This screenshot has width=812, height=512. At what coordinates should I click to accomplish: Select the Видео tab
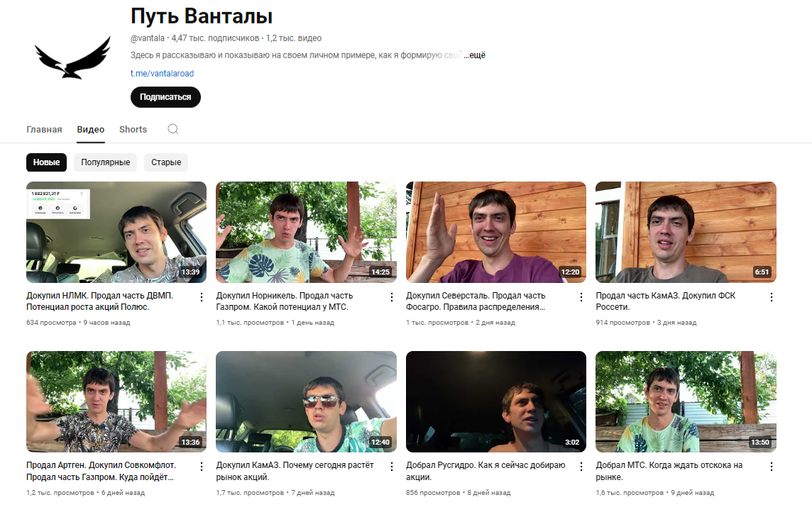tap(91, 129)
